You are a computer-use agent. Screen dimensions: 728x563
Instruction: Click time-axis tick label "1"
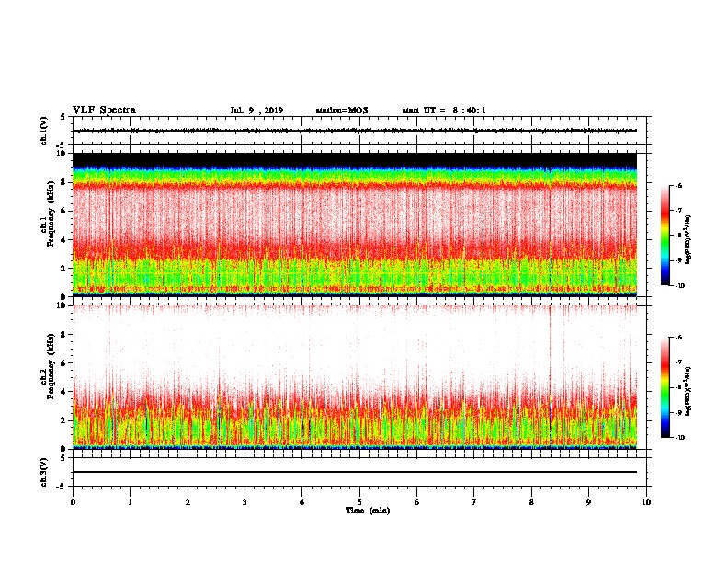(130, 501)
